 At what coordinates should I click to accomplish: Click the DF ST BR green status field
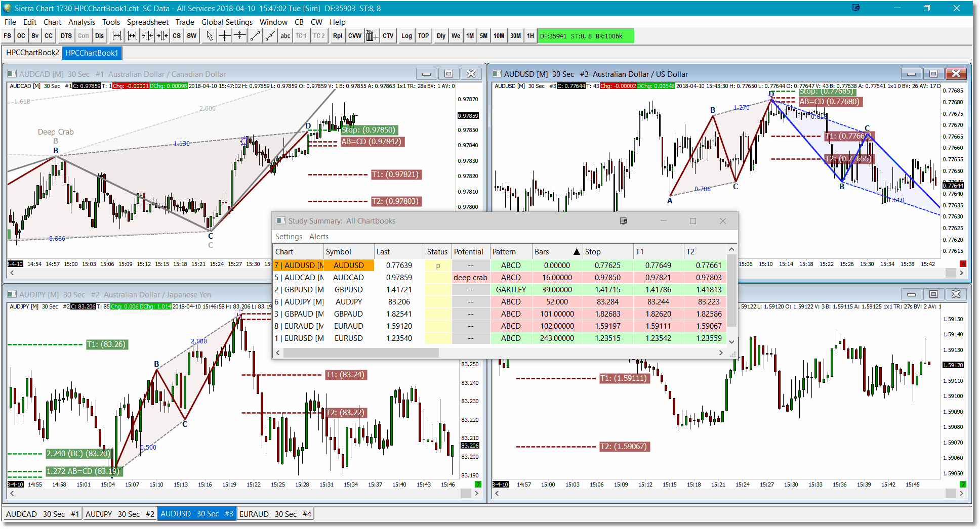pyautogui.click(x=586, y=36)
